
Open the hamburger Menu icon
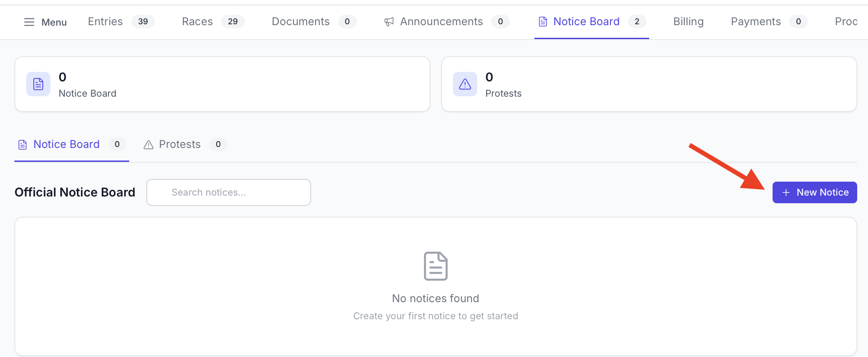click(x=29, y=22)
